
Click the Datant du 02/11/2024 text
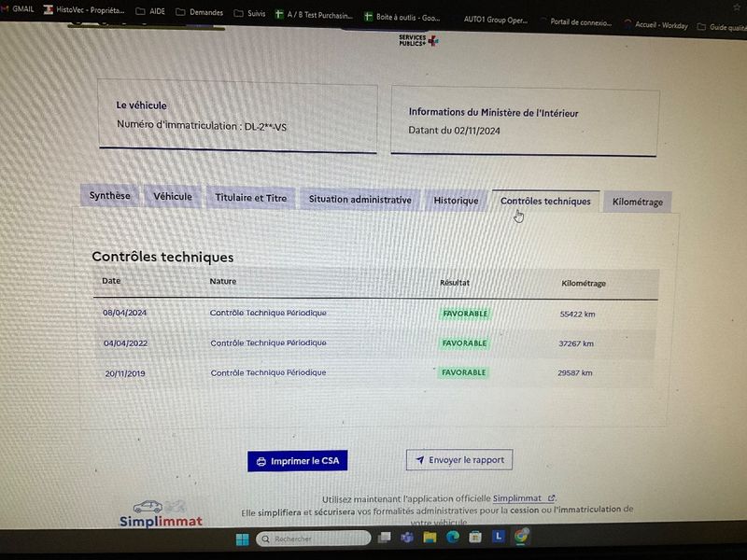[x=454, y=131]
